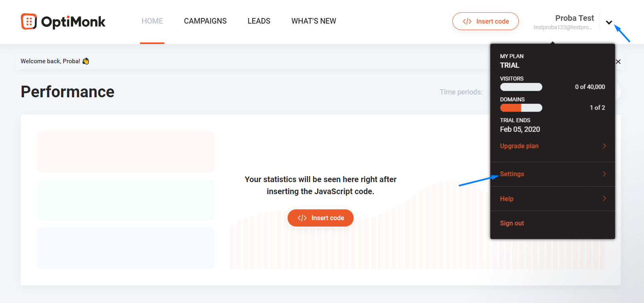The image size is (644, 303).
Task: Click the orange Insert code button under statistics message
Action: pos(320,218)
